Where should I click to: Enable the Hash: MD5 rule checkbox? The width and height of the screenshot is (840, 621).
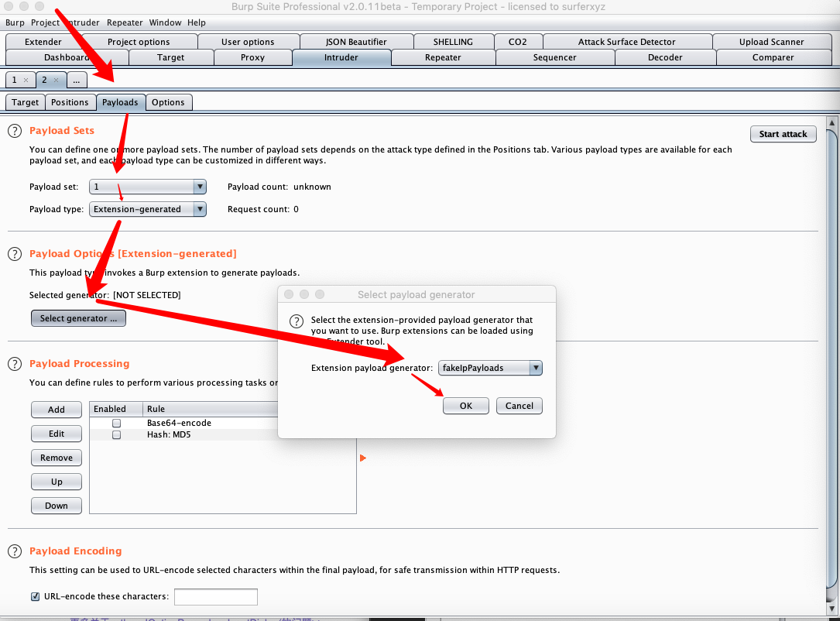(116, 435)
